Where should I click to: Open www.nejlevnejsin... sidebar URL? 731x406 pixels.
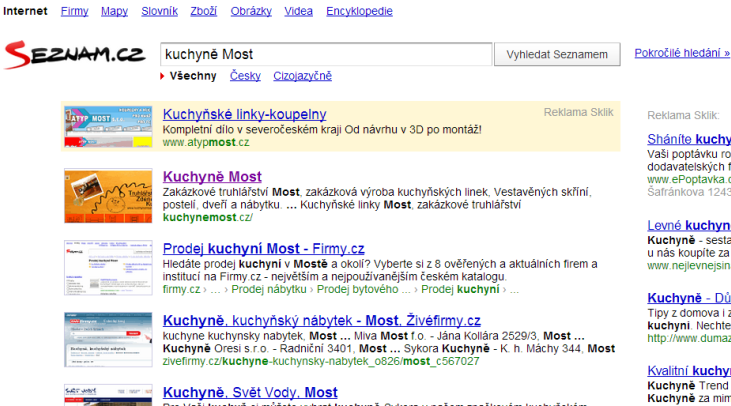point(689,266)
